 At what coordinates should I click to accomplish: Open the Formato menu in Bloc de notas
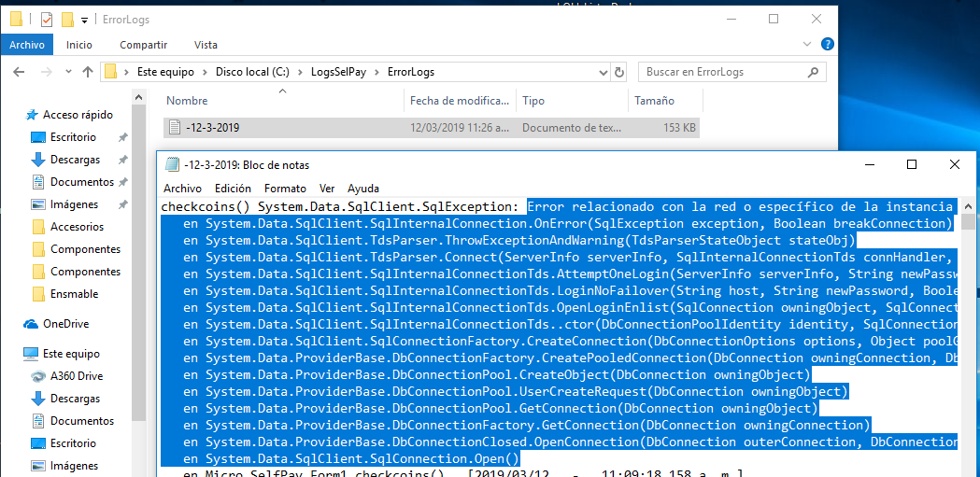[x=285, y=188]
